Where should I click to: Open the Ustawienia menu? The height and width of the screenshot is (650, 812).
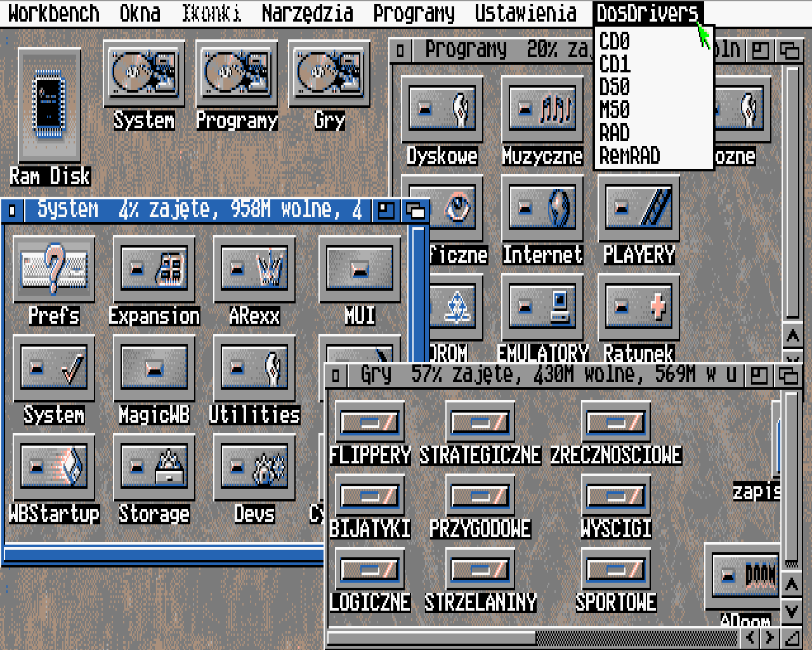coord(525,13)
